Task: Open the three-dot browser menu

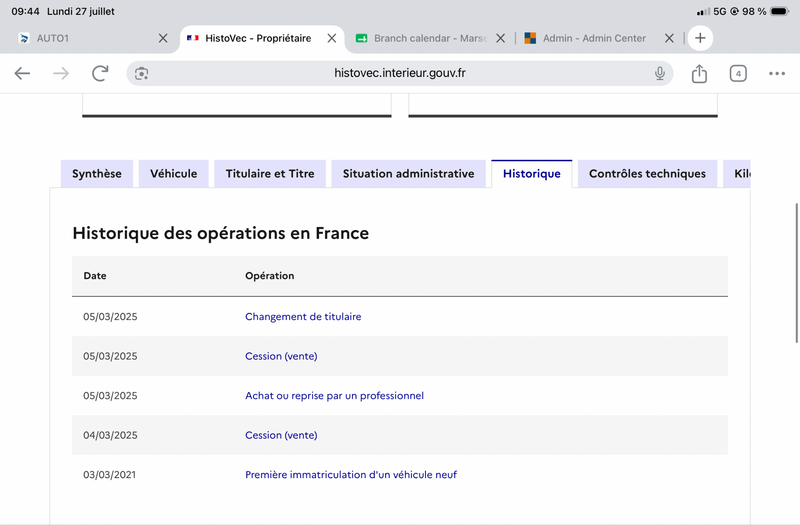Action: 777,73
